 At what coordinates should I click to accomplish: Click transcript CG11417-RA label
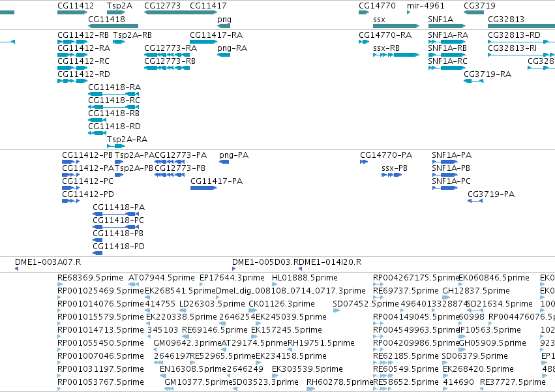[217, 35]
